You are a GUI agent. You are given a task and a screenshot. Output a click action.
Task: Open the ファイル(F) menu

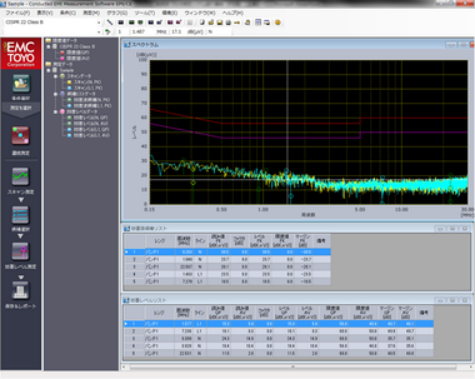point(18,13)
